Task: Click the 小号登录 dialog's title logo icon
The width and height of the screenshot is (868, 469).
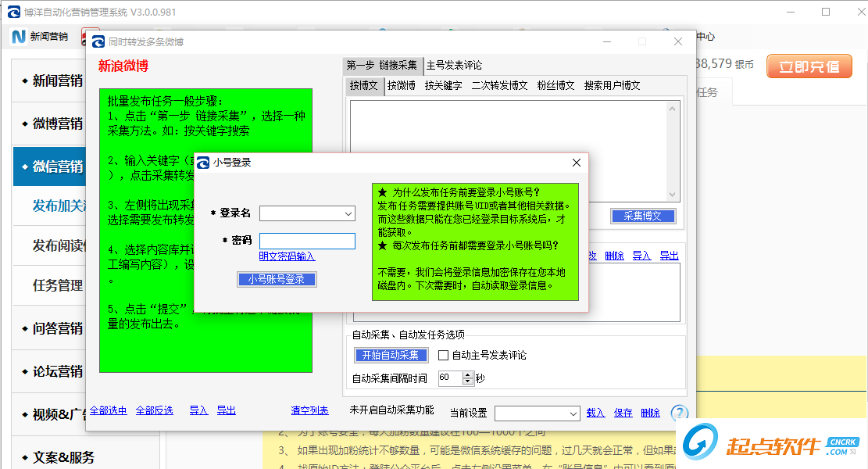Action: click(203, 163)
